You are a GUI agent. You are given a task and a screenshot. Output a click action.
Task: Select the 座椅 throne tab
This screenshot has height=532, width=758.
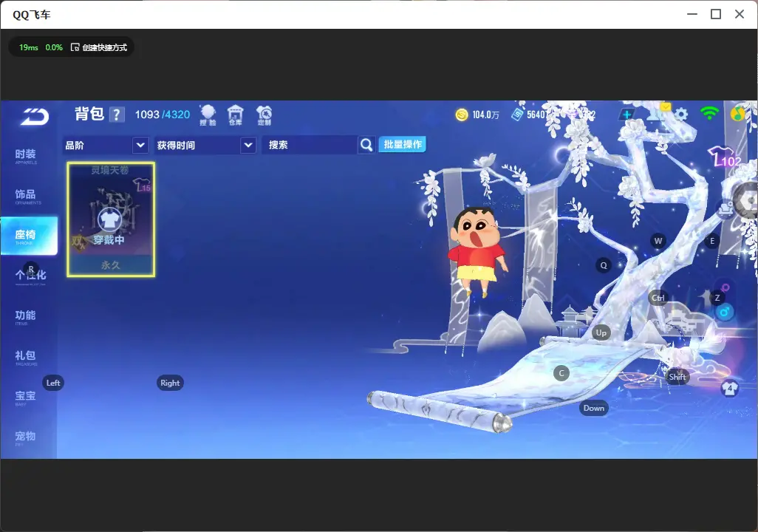pos(29,236)
